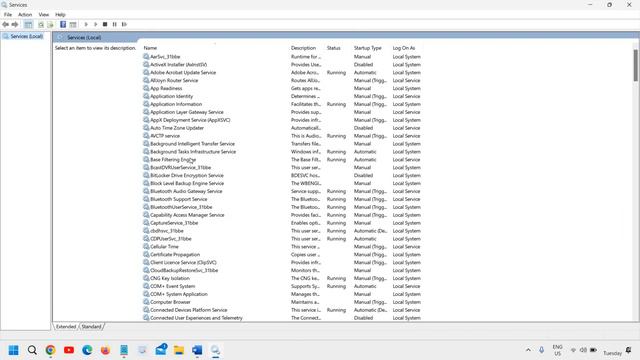Click the Pause Service toolbar icon

[115, 24]
